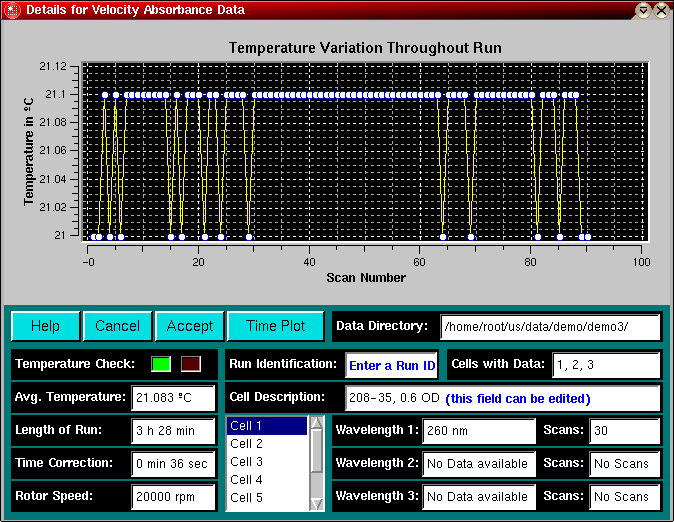Open the Time Plot view
Screen dimensions: 674x522
click(275, 326)
